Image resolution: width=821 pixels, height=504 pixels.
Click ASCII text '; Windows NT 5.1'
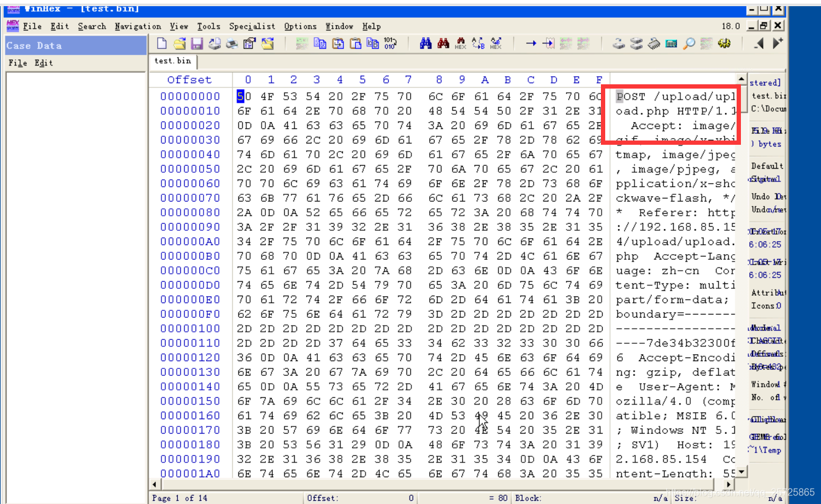click(676, 430)
